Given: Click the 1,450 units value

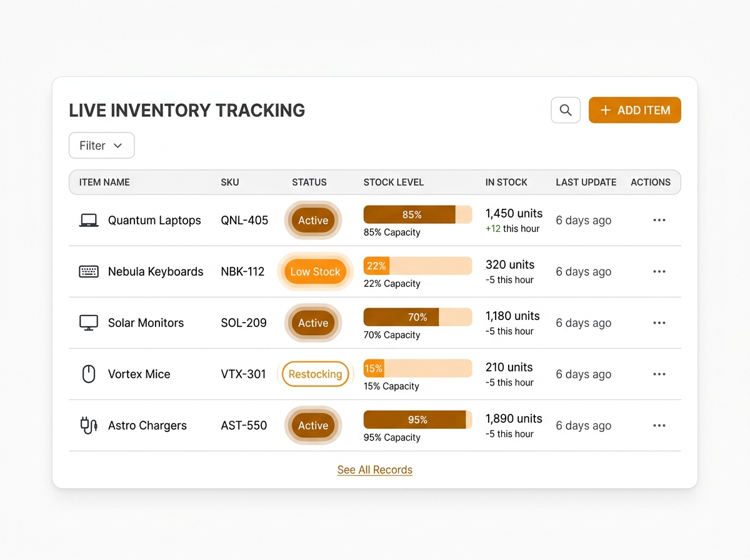Looking at the screenshot, I should 514,213.
